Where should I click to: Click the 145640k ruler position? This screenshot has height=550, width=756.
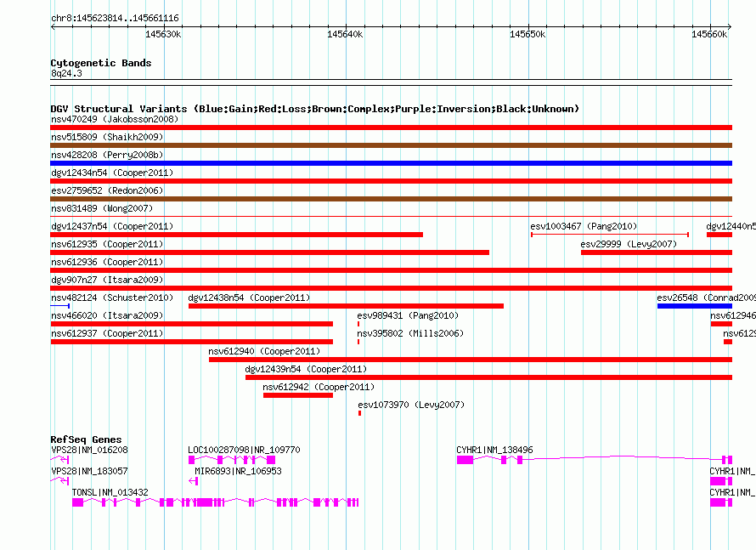[345, 34]
